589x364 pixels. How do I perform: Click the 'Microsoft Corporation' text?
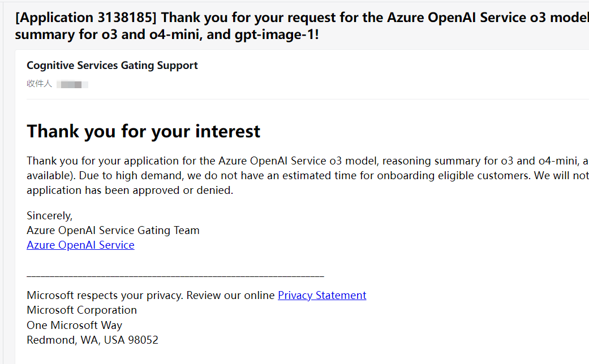81,310
